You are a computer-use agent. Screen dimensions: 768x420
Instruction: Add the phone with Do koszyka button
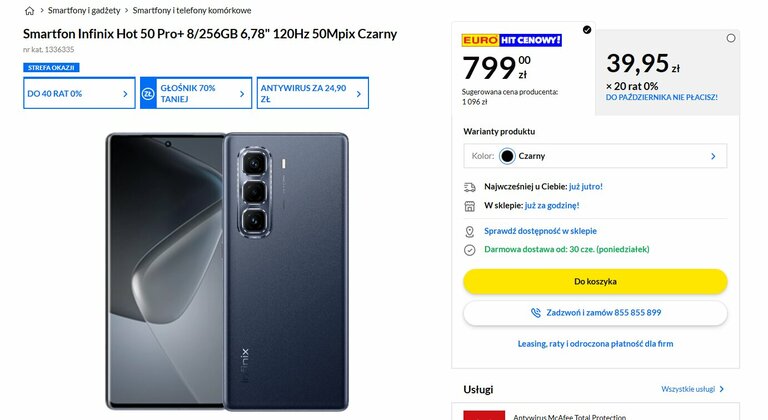coord(595,281)
